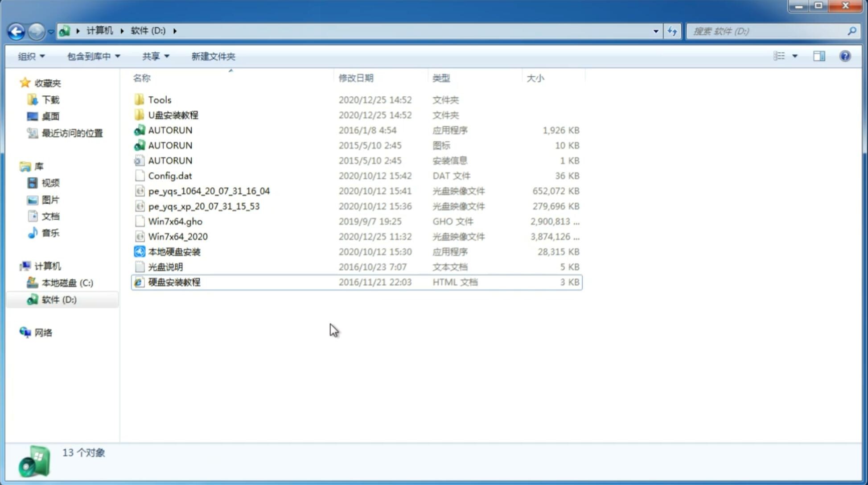Open pe_yqs_1064 disc image file

(x=209, y=191)
